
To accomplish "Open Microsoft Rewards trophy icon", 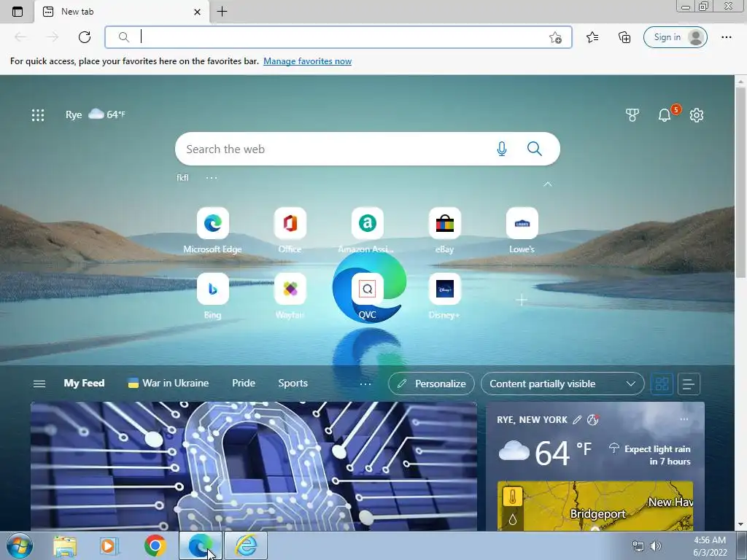I will pyautogui.click(x=632, y=114).
